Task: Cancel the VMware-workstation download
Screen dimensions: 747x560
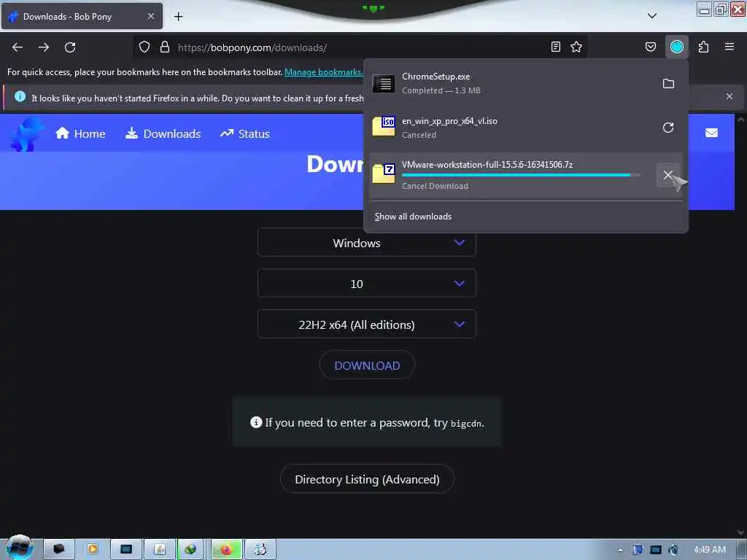Action: [x=668, y=175]
